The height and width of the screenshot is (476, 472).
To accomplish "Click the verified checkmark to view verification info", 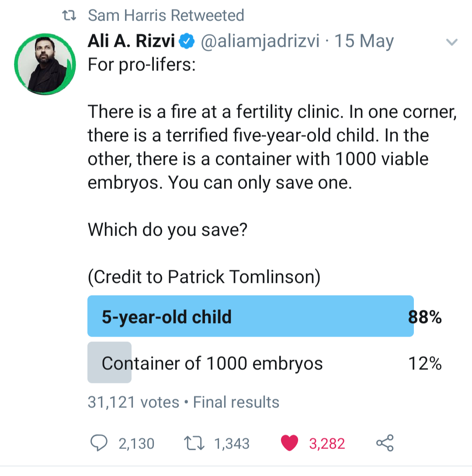I will click(x=186, y=40).
